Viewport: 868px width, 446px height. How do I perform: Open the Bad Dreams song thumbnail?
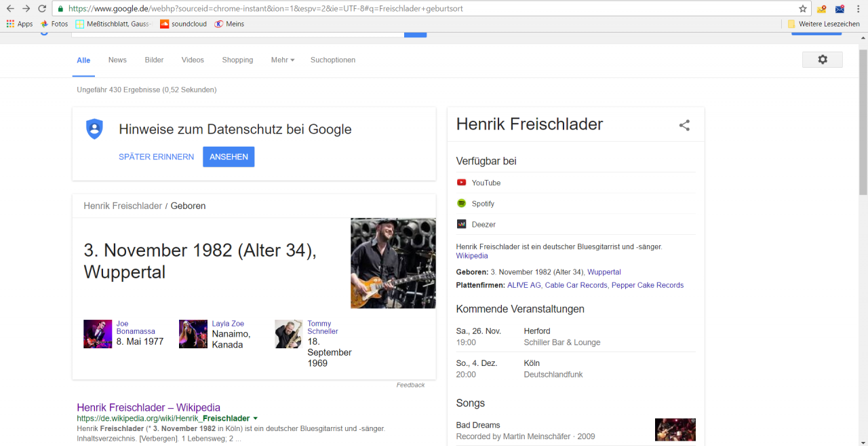(675, 430)
